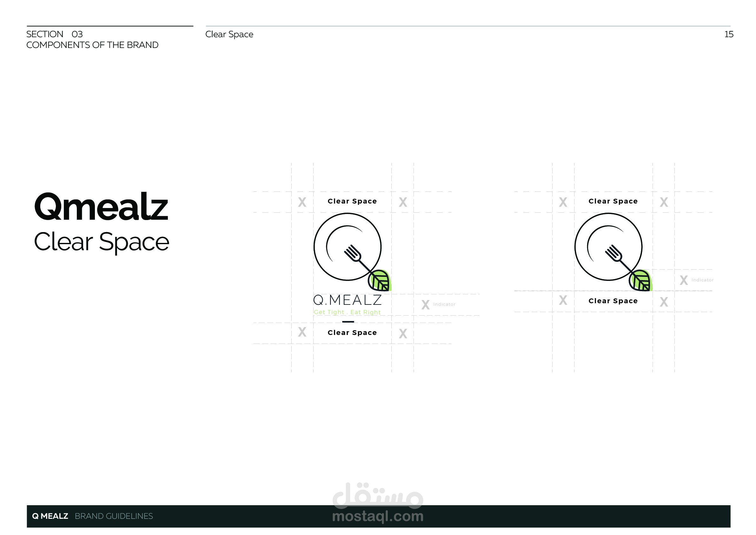The height and width of the screenshot is (535, 756).
Task: Click the large 'Clear Space' subtitle below Qmealz
Action: (x=102, y=242)
